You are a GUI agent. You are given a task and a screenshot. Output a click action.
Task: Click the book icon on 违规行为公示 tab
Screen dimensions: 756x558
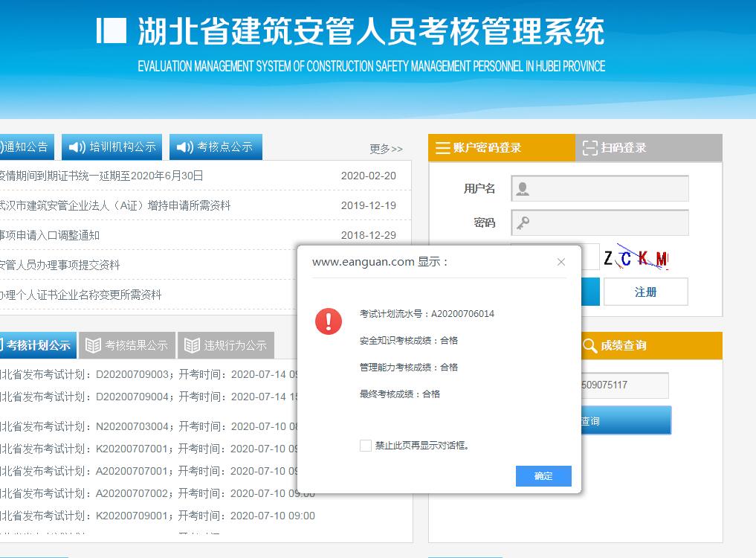tap(192, 345)
